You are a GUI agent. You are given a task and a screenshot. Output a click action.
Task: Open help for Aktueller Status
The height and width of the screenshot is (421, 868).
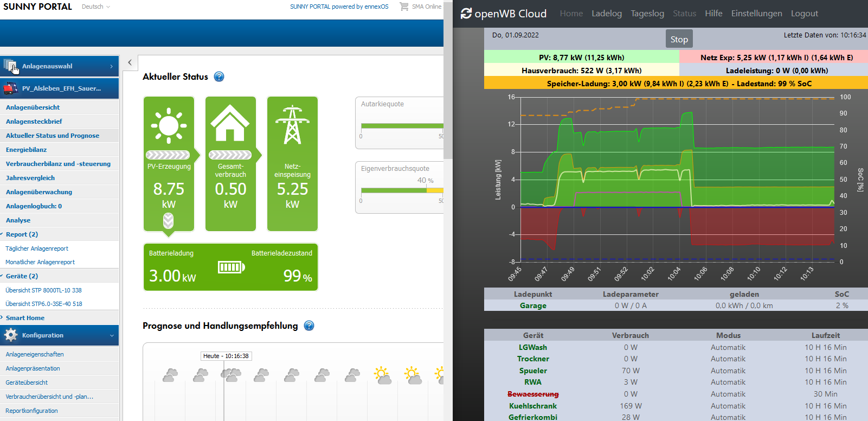pos(219,77)
